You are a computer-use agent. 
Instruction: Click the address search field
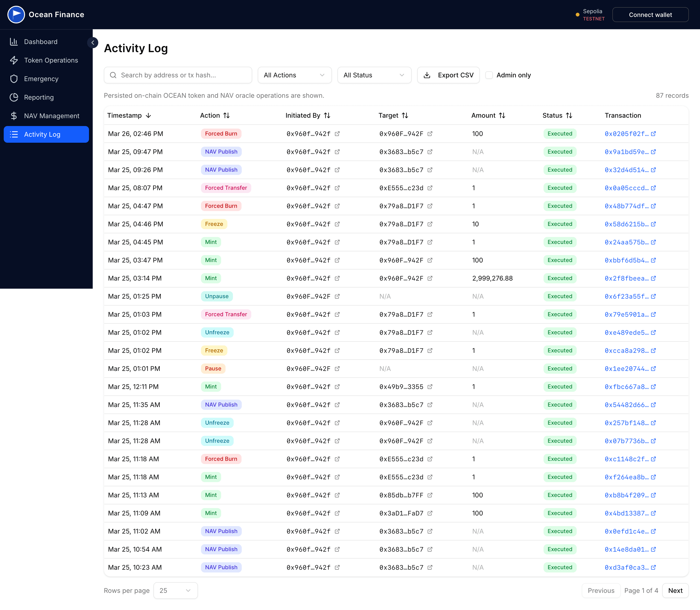coord(178,75)
